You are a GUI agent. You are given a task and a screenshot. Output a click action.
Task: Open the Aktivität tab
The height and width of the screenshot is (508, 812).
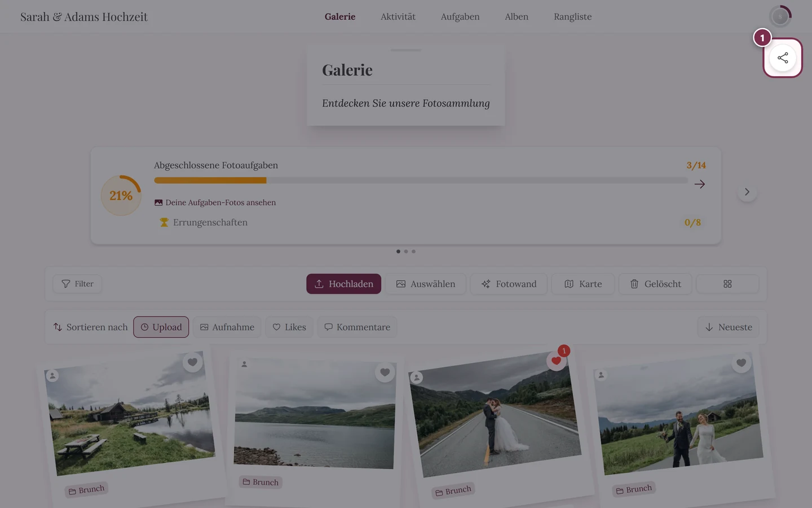[398, 17]
